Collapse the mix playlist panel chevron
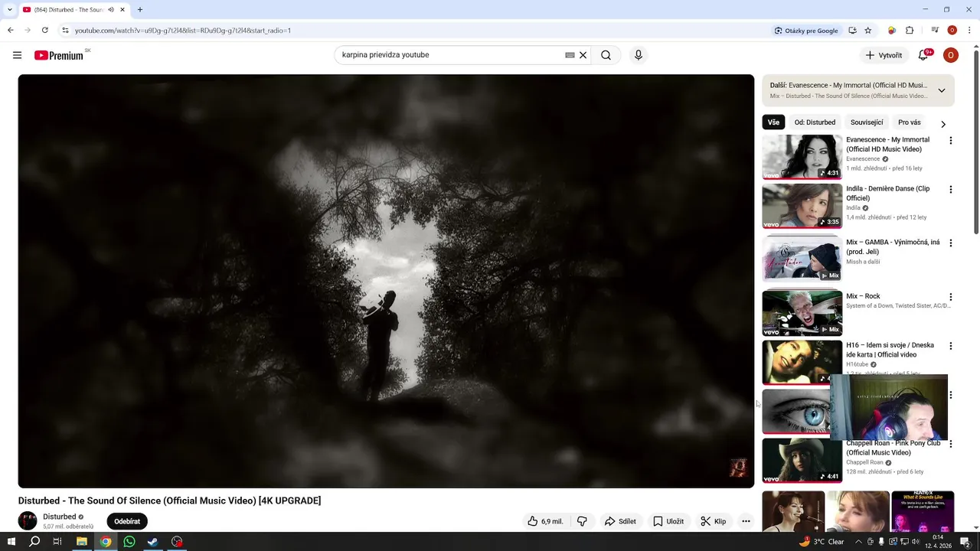 click(x=942, y=90)
